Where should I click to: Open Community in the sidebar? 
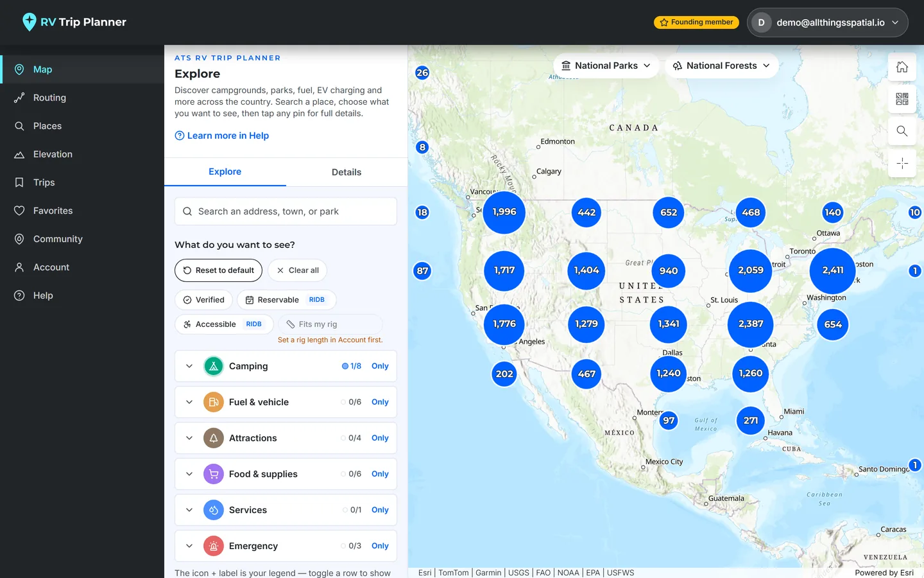[x=82, y=239]
